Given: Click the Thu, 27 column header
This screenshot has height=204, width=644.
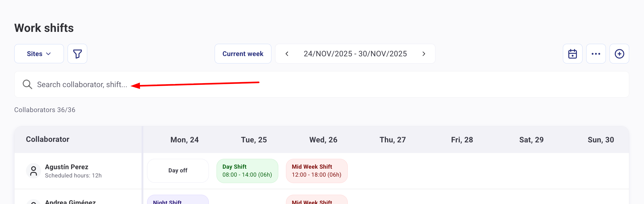Looking at the screenshot, I should tap(392, 140).
